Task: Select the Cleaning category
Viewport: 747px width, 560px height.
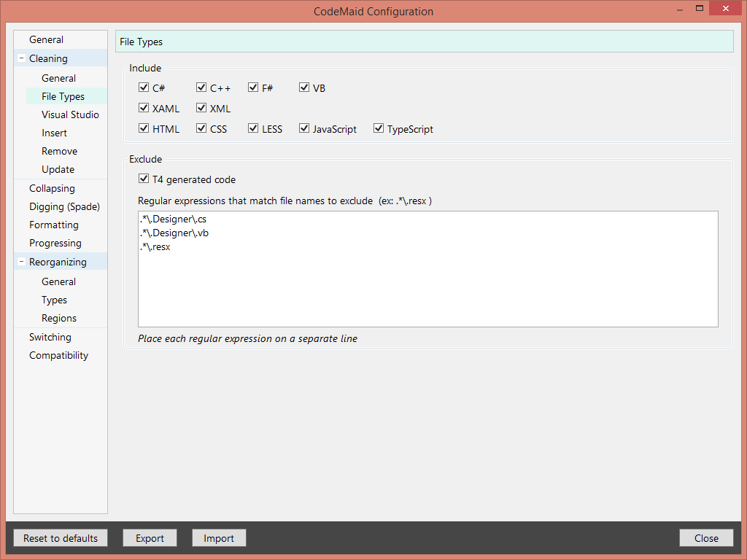Action: 48,58
